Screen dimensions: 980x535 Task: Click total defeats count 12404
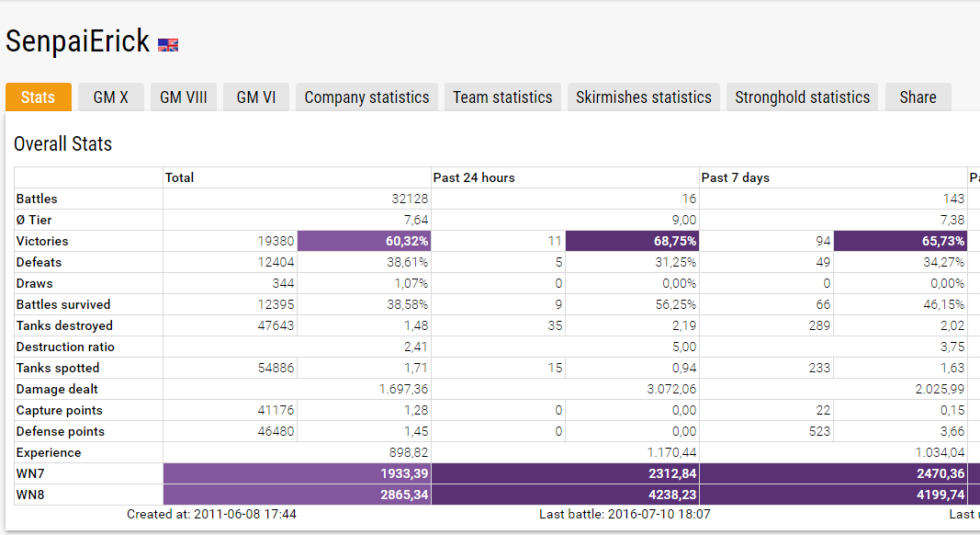pyautogui.click(x=276, y=262)
